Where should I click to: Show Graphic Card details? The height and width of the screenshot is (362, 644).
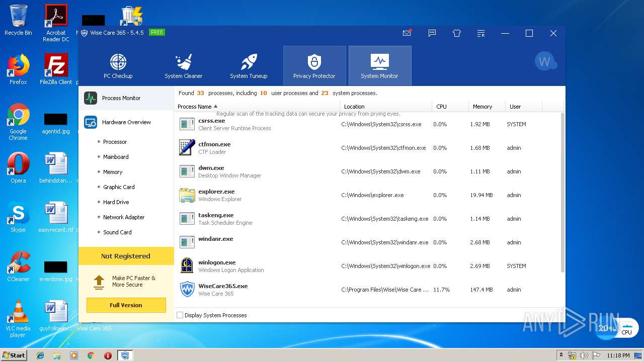119,187
